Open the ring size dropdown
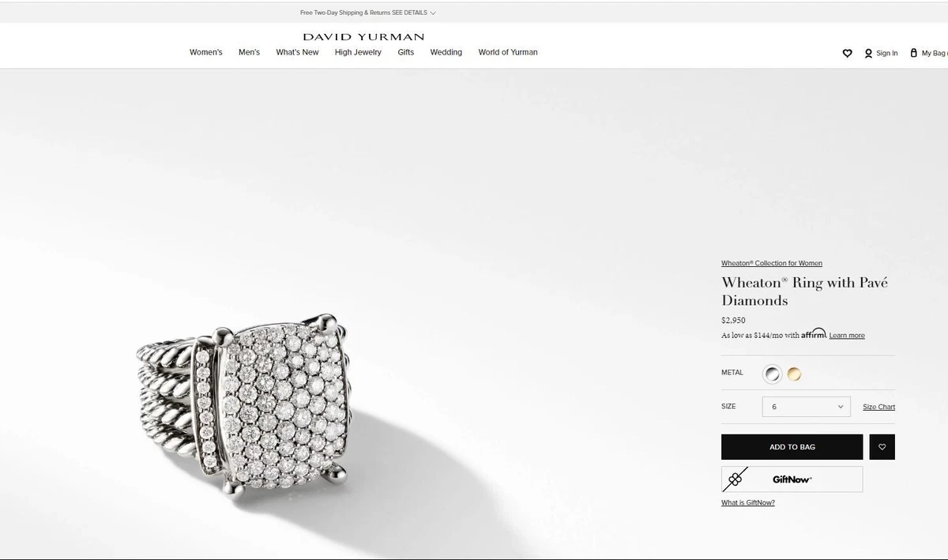 807,407
